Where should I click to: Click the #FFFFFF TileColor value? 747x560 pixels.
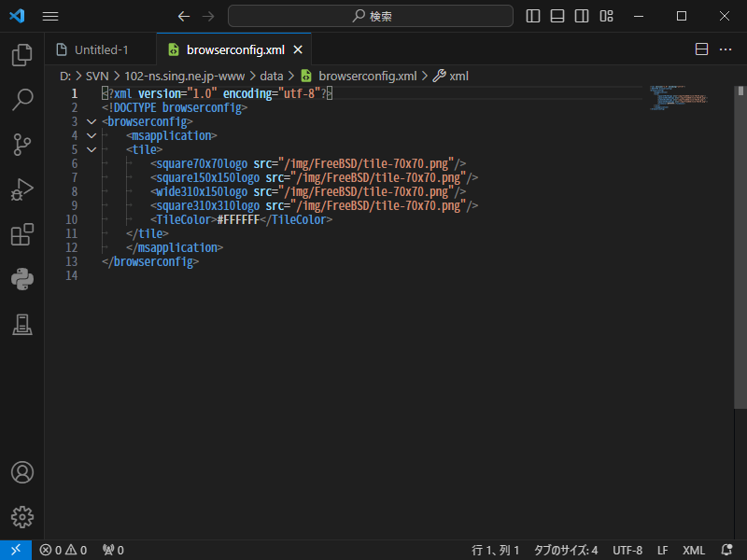point(238,219)
